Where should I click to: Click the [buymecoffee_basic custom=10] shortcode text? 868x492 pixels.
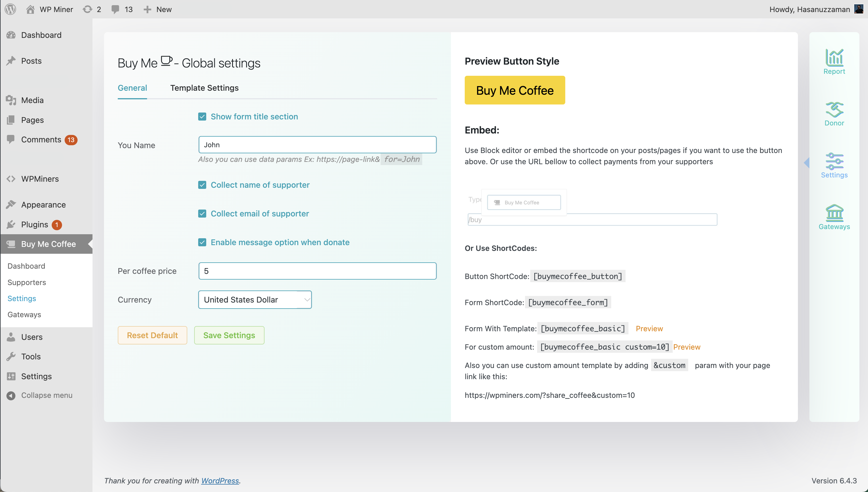(x=605, y=347)
